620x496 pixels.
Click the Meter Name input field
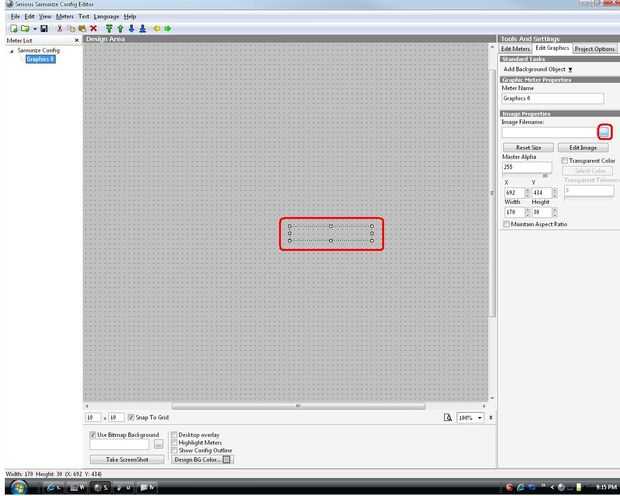tap(553, 98)
